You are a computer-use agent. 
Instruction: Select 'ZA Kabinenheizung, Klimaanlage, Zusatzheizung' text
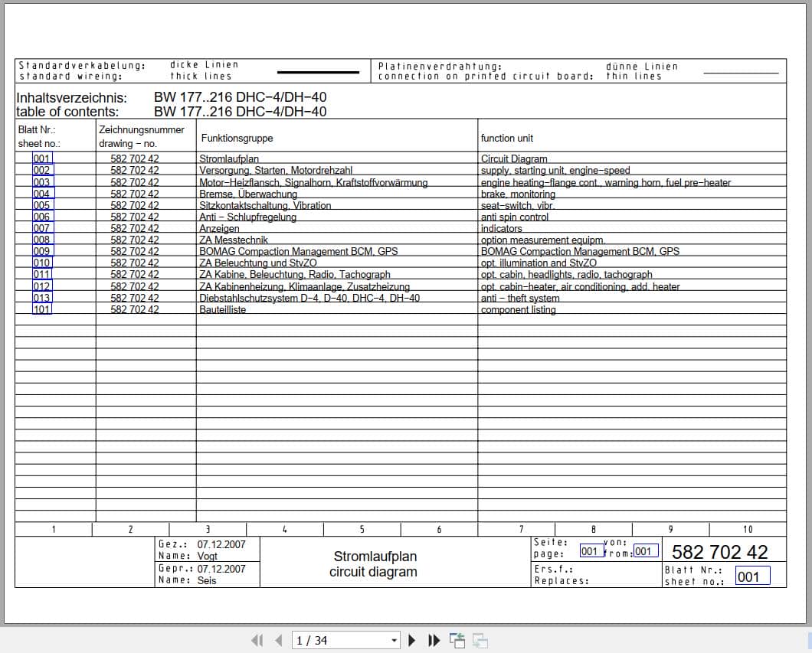305,286
